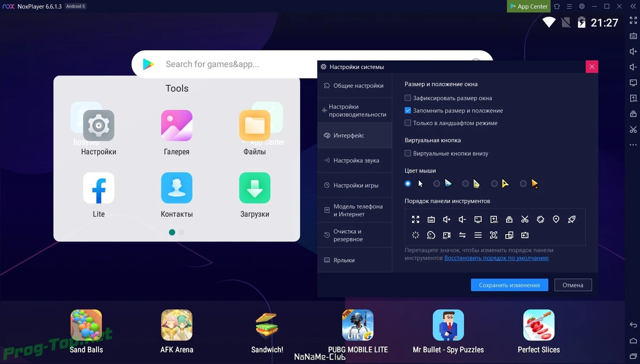Select the three-lines menu icon in the toolbar order grid
This screenshot has width=640, height=364.
coord(478,235)
